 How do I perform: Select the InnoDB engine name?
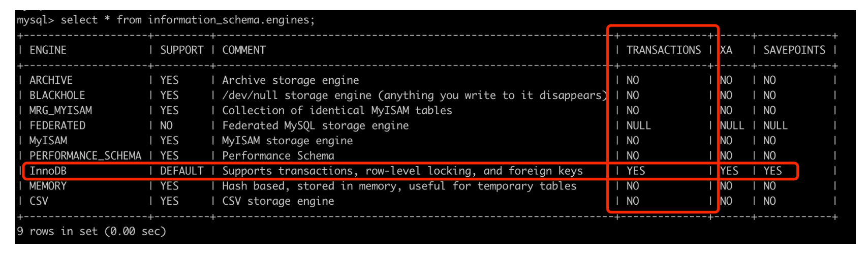click(x=48, y=171)
